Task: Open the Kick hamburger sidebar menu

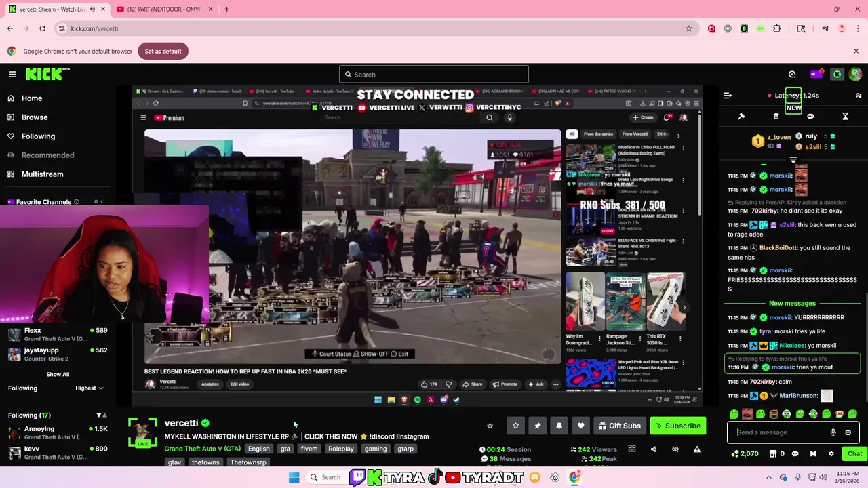Action: (x=12, y=74)
